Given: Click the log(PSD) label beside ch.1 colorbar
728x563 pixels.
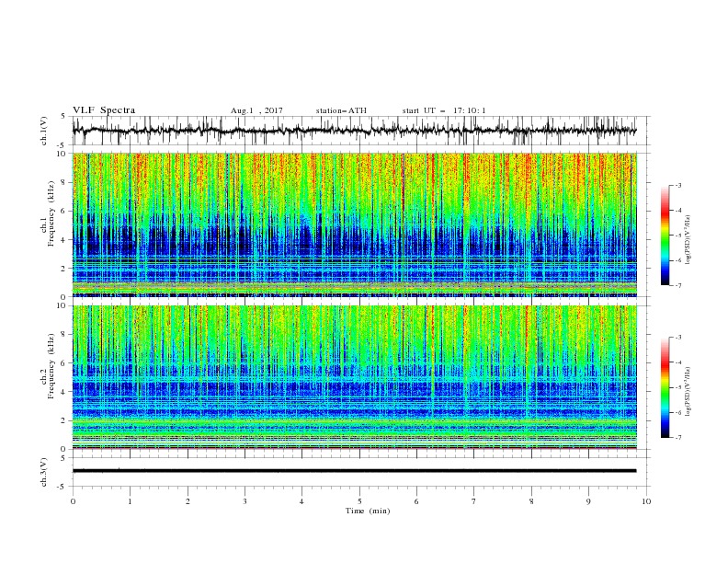Looking at the screenshot, I should [688, 240].
